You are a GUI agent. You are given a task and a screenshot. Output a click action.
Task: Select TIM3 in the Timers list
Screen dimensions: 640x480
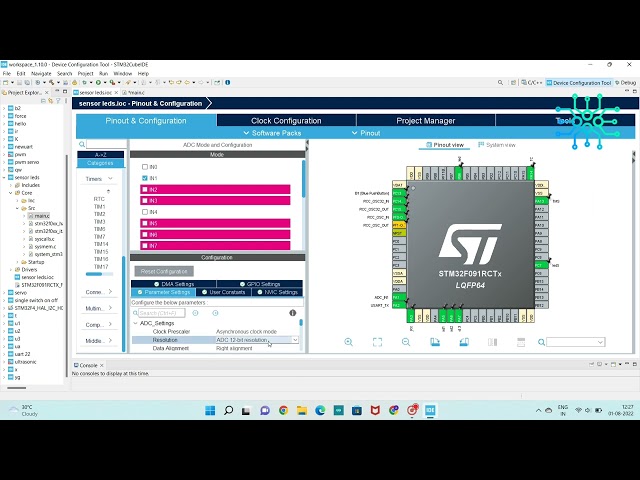pos(100,222)
